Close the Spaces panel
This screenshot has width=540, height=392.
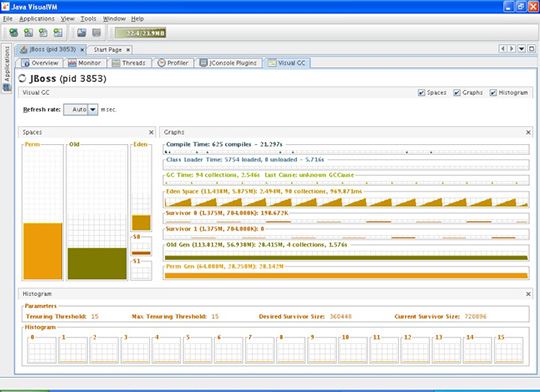click(x=151, y=132)
